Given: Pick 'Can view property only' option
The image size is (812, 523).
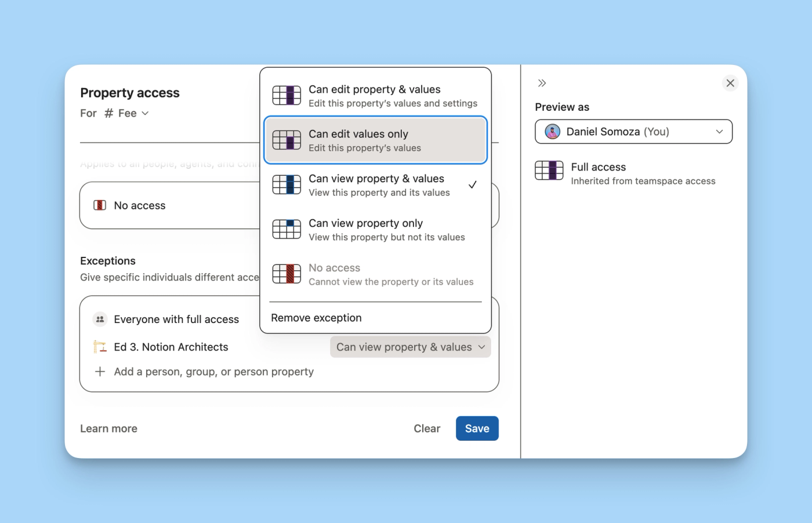Looking at the screenshot, I should point(375,230).
